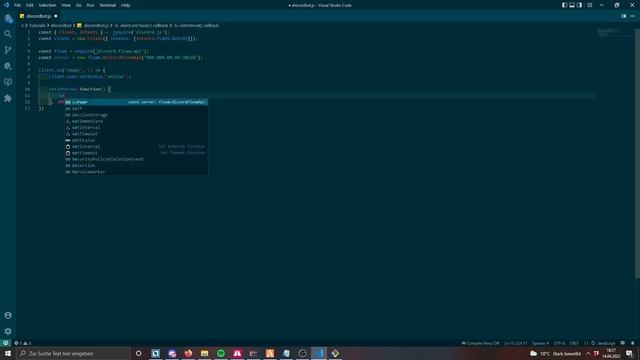Open the Accounts menu icon
This screenshot has width=640, height=360.
(8, 316)
